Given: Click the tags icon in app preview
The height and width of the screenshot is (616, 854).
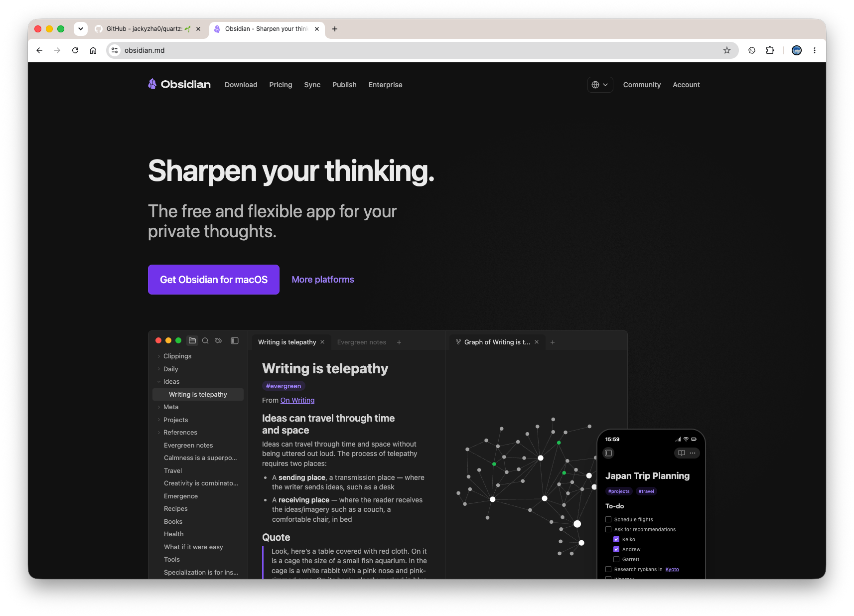Looking at the screenshot, I should [218, 341].
